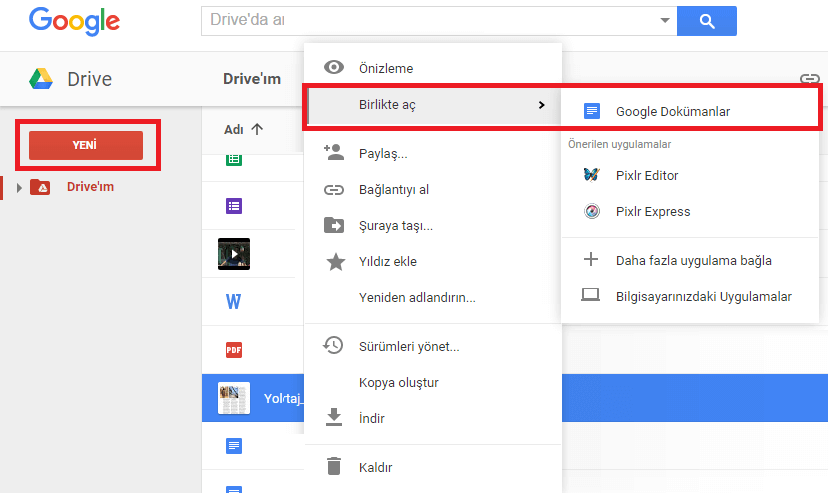The height and width of the screenshot is (493, 828).
Task: Click the laptop icon in submenu
Action: (x=590, y=295)
